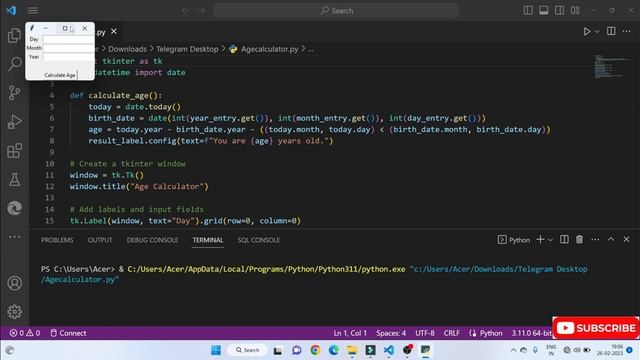Run the Python file with play button
This screenshot has width=640, height=360.
(587, 31)
